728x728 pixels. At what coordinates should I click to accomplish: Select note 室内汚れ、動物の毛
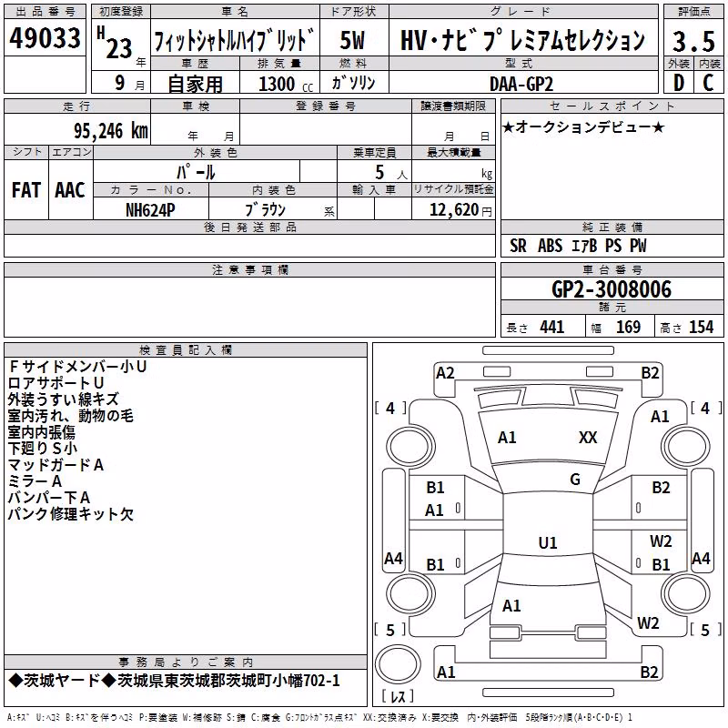[71, 416]
